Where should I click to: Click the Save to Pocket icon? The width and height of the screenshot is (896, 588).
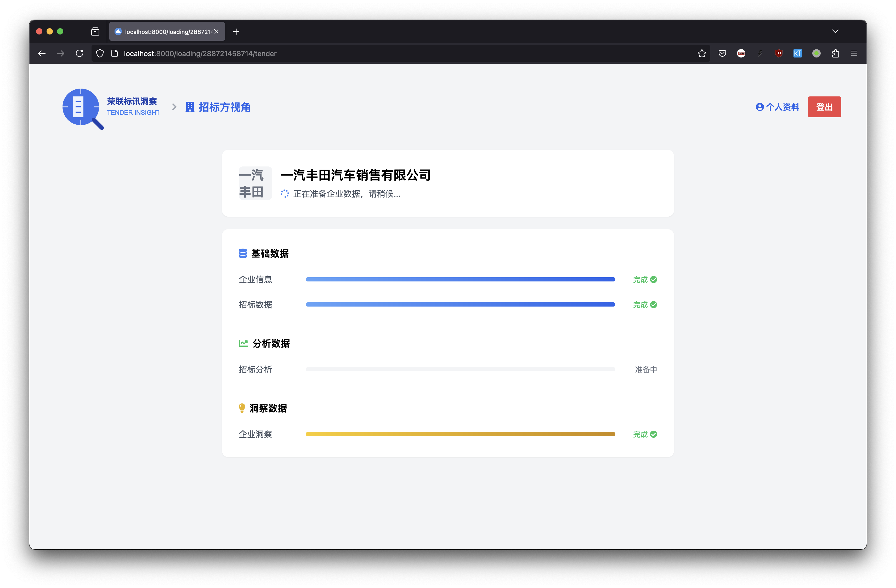coord(722,53)
